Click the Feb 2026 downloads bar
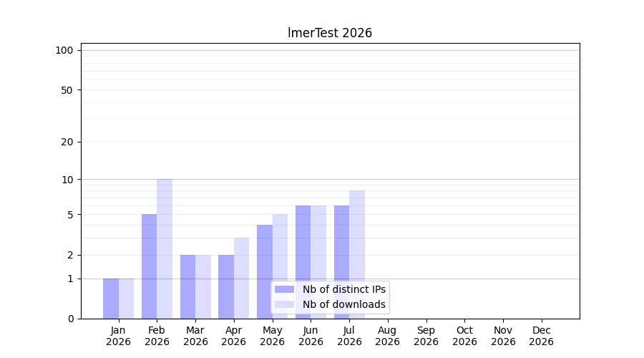Image resolution: width=644 pixels, height=358 pixels. point(165,249)
